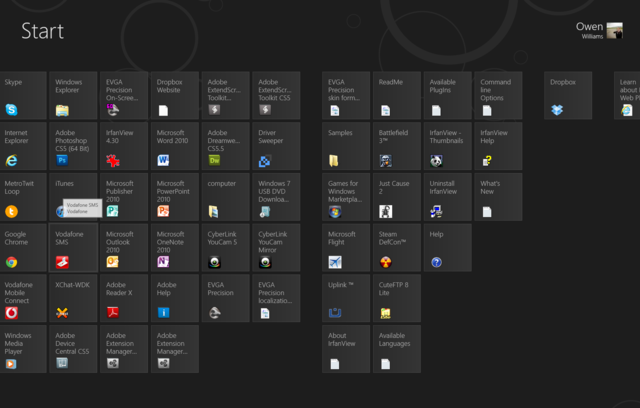This screenshot has height=408, width=640.
Task: Open the Samples folder tile
Action: coord(346,146)
